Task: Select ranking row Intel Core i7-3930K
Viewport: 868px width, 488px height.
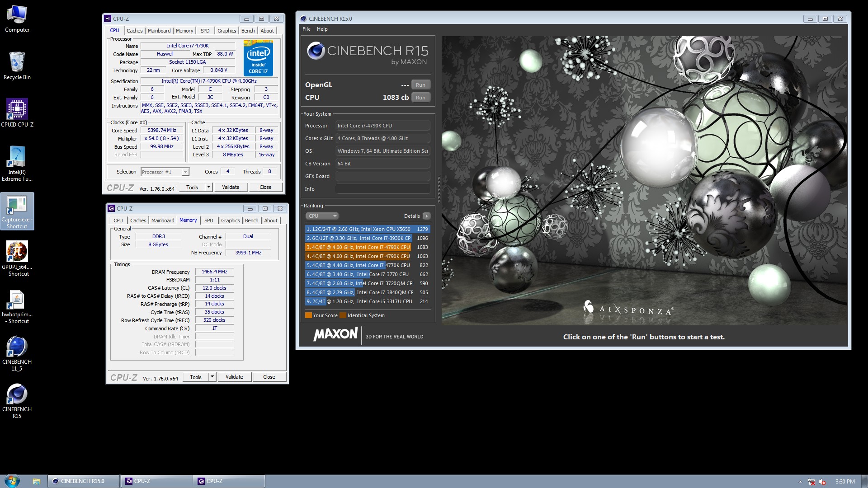Action: click(x=367, y=238)
